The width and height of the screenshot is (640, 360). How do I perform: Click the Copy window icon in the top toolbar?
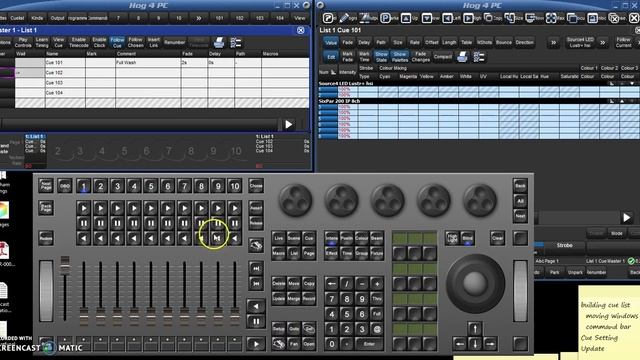pos(489,18)
